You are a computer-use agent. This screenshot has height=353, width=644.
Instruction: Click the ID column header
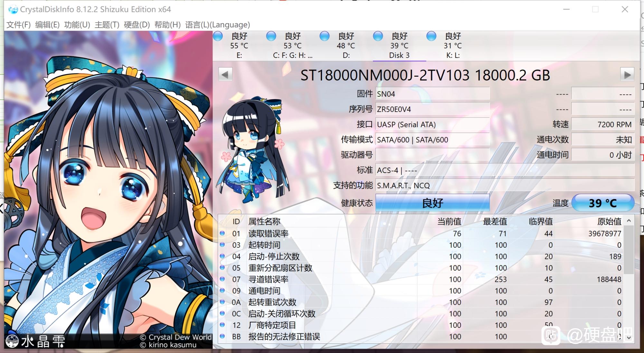point(236,222)
